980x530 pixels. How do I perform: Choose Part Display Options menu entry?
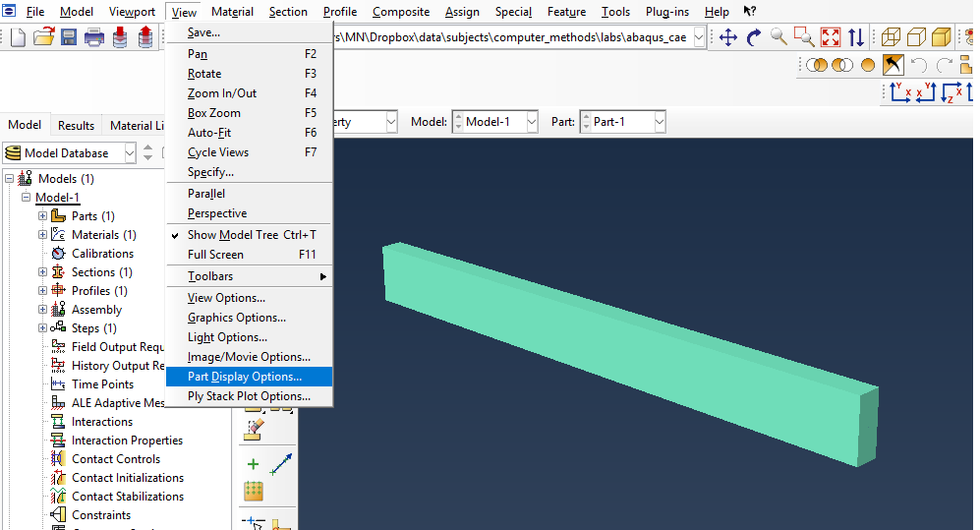click(x=245, y=377)
